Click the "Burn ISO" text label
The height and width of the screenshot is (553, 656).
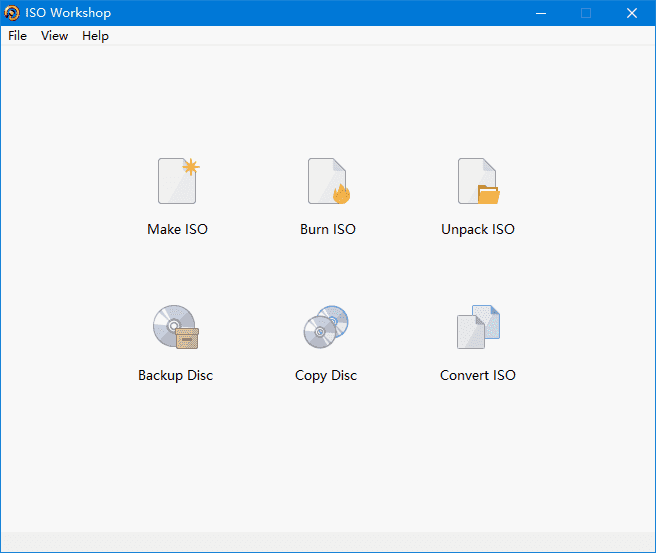click(328, 229)
